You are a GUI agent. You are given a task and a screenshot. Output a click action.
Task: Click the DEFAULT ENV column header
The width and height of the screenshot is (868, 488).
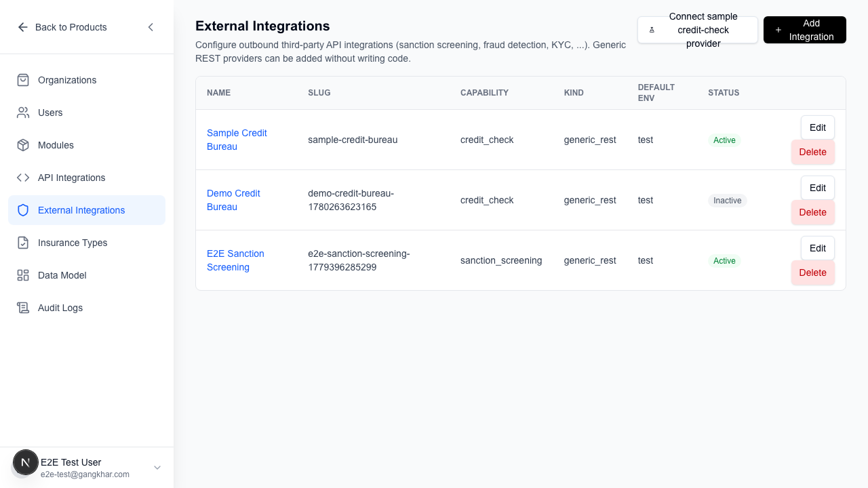(x=656, y=93)
